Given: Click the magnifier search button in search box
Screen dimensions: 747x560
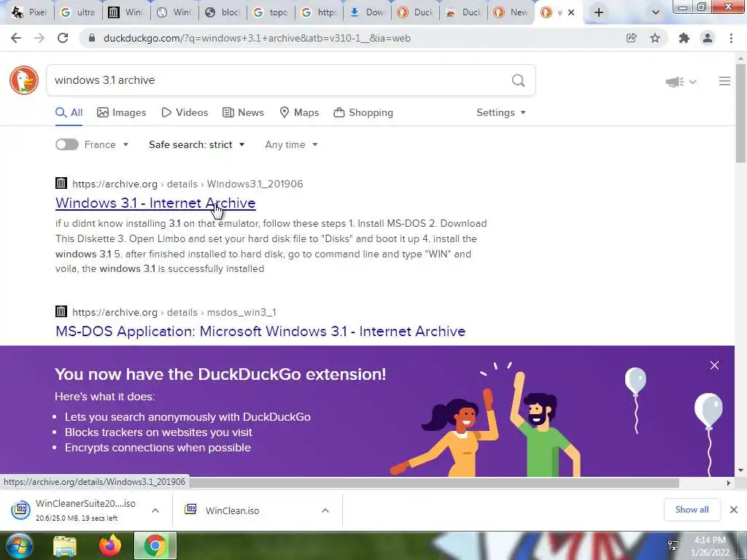Looking at the screenshot, I should (519, 80).
